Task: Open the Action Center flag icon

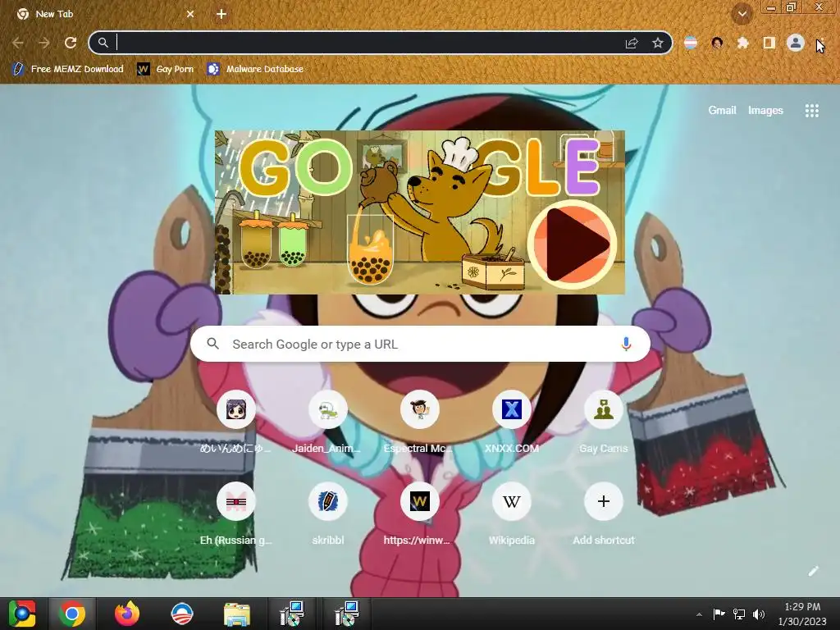Action: pos(719,614)
